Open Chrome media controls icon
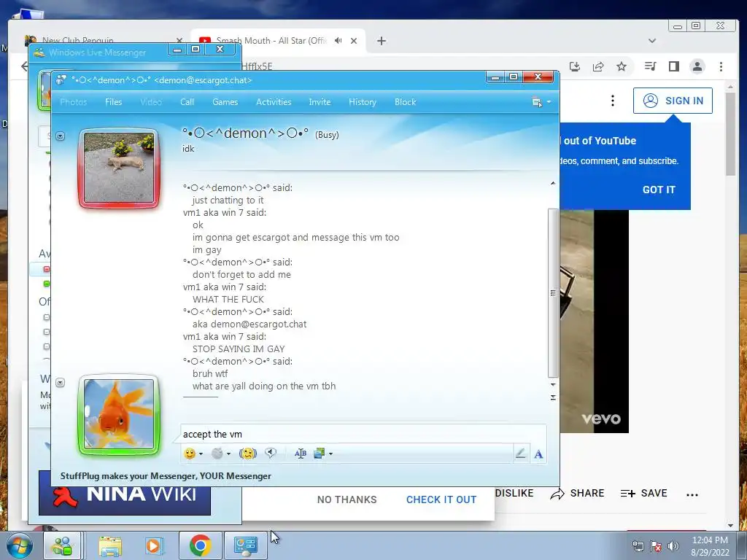Screen dimensions: 747x560 [x=650, y=66]
